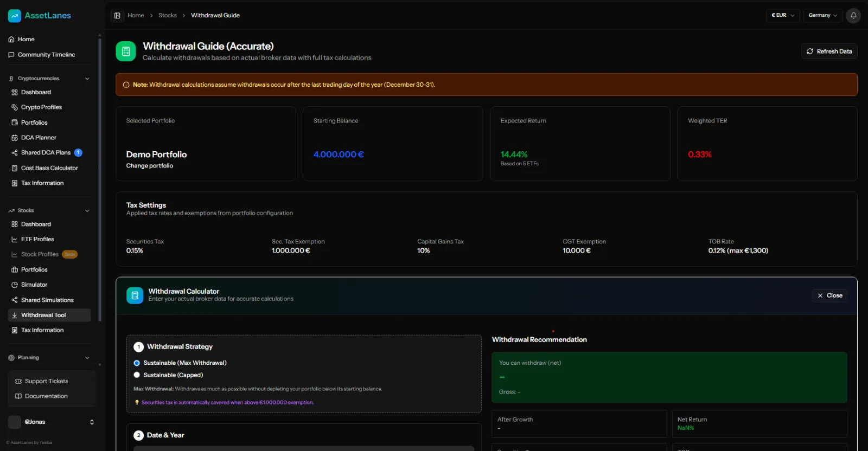Viewport: 868px width, 451px height.
Task: Toggle sidebar panel icon near breadcrumbs
Action: click(x=117, y=15)
